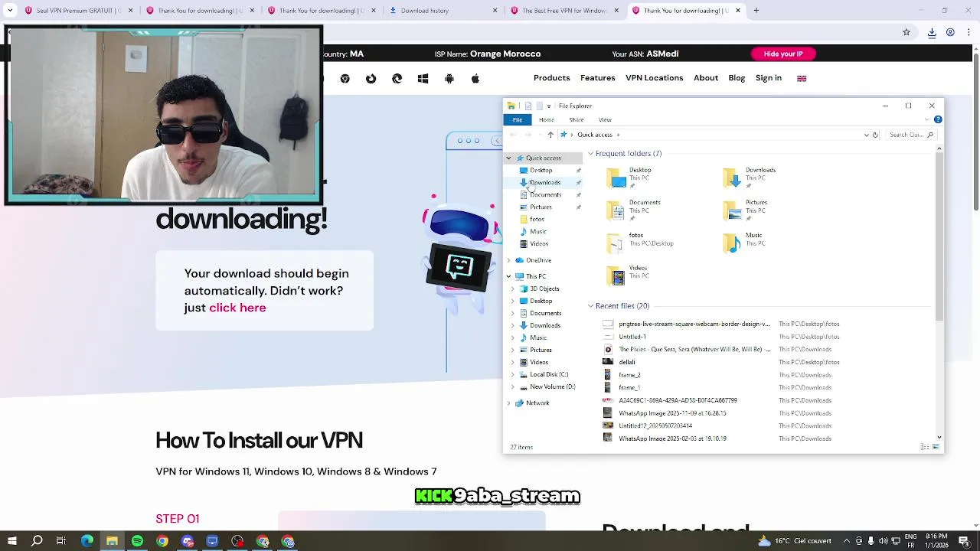The height and width of the screenshot is (551, 980).
Task: Show hidden system tray icons
Action: (848, 541)
